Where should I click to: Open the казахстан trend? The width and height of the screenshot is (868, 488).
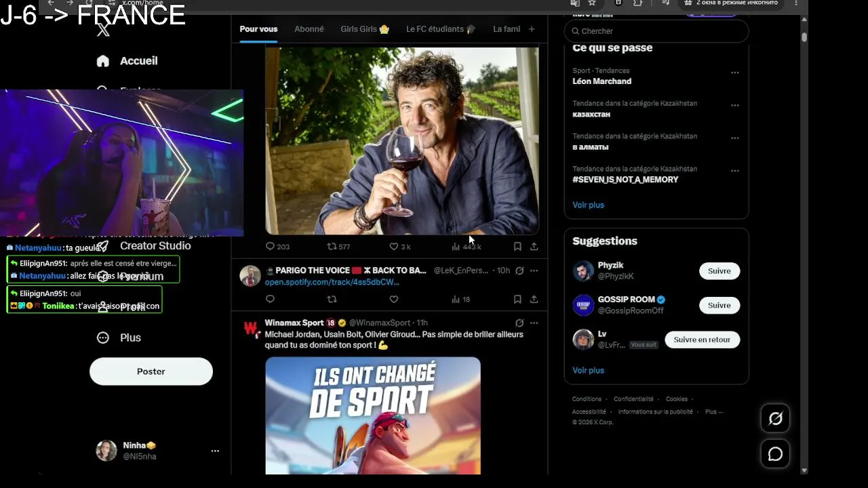591,114
